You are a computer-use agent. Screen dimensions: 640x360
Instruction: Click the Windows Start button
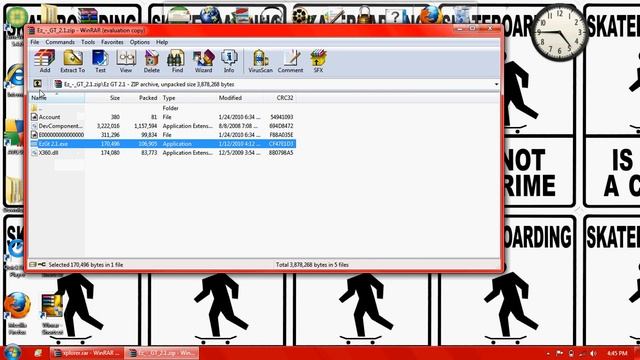[11, 352]
